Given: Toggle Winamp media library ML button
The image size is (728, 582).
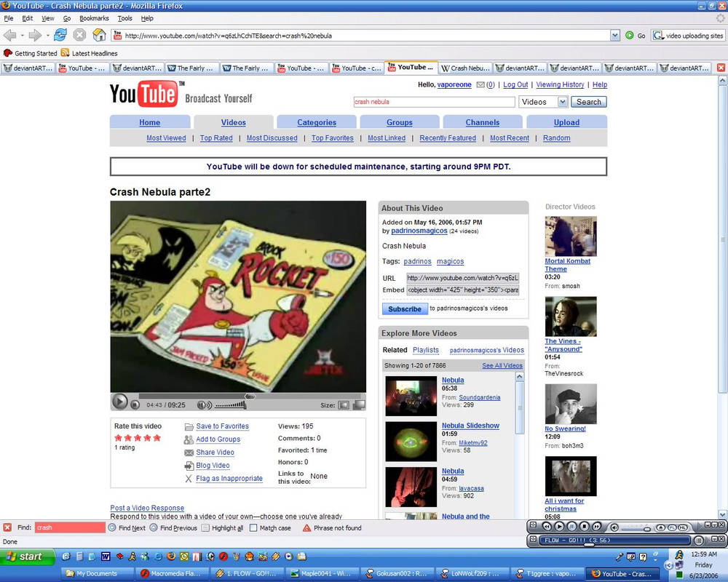Looking at the screenshot, I should [x=683, y=527].
